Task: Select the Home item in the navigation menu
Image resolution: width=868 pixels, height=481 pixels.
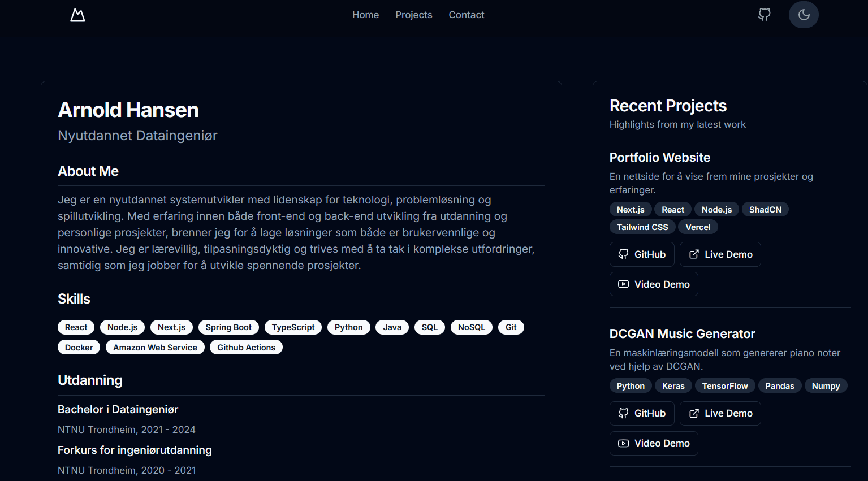Action: coord(365,15)
